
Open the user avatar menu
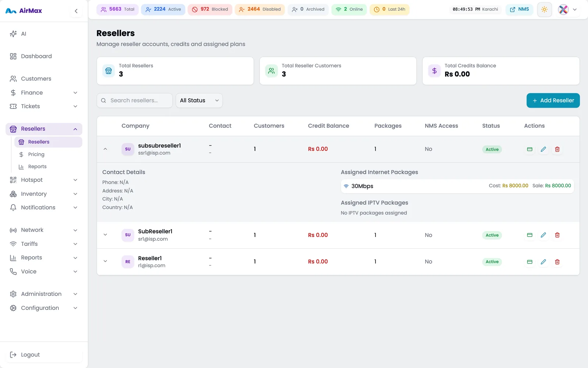click(563, 10)
